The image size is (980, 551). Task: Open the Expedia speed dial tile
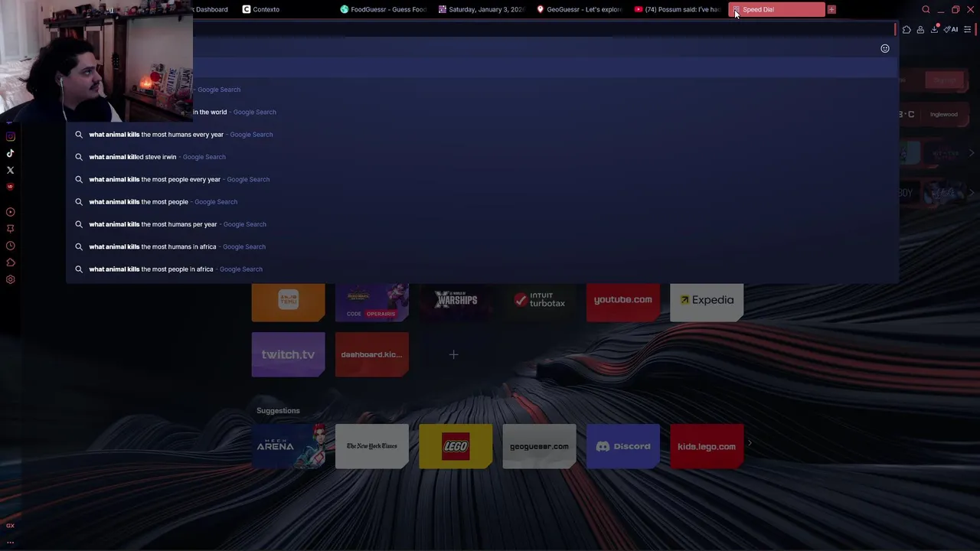click(707, 302)
